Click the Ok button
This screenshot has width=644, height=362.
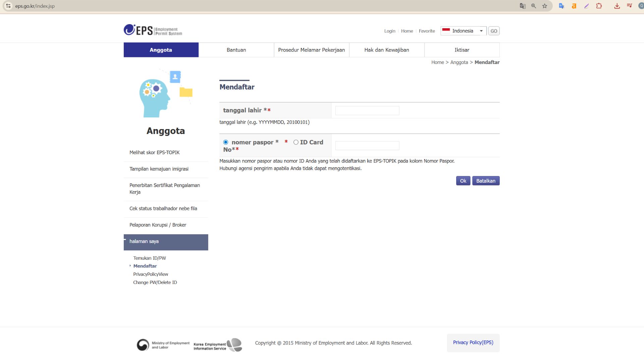pos(463,181)
